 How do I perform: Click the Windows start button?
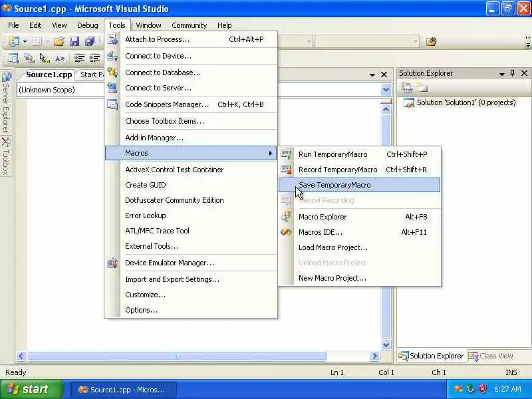click(31, 389)
